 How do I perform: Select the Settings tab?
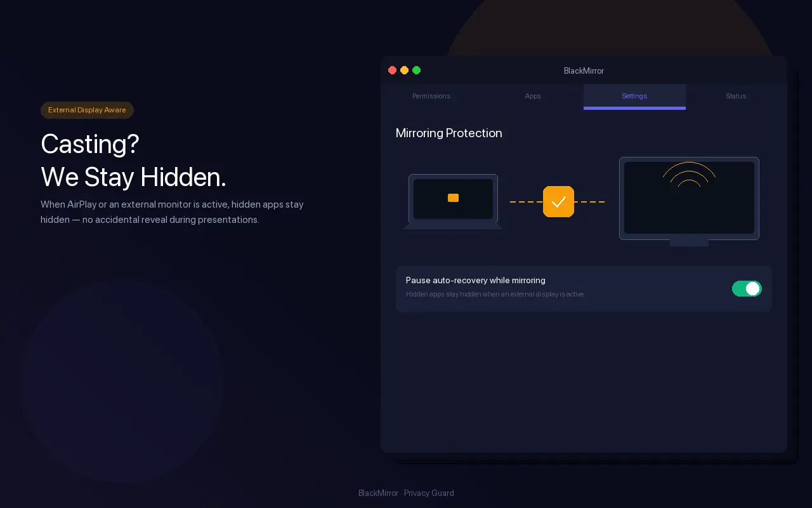point(634,96)
